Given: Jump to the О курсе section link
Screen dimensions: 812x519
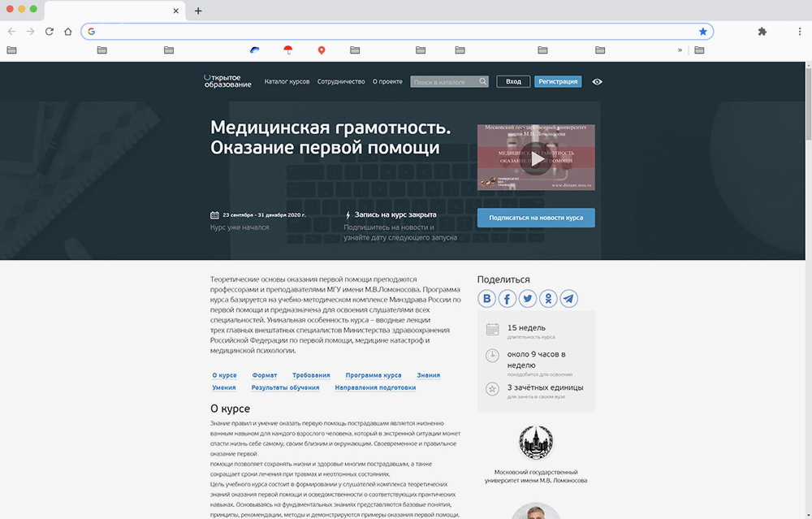Looking at the screenshot, I should point(224,375).
